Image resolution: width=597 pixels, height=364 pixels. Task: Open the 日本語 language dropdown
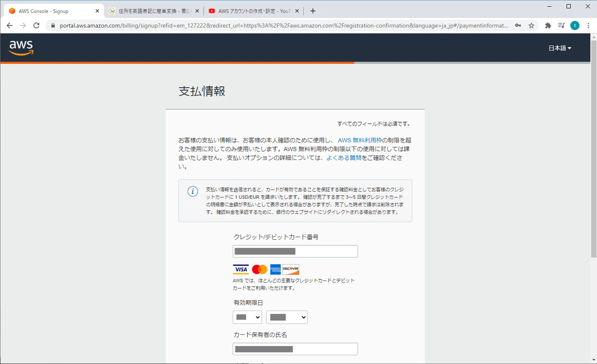tap(559, 48)
